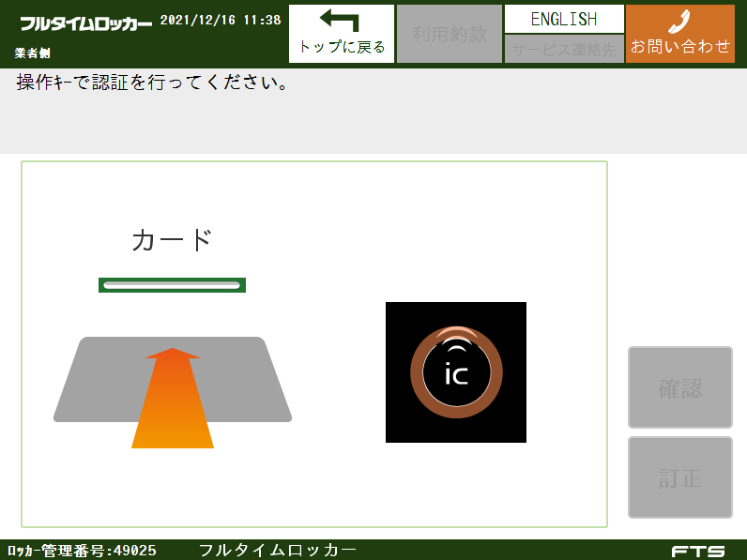Open the サービス連絡先 contact button

point(564,49)
